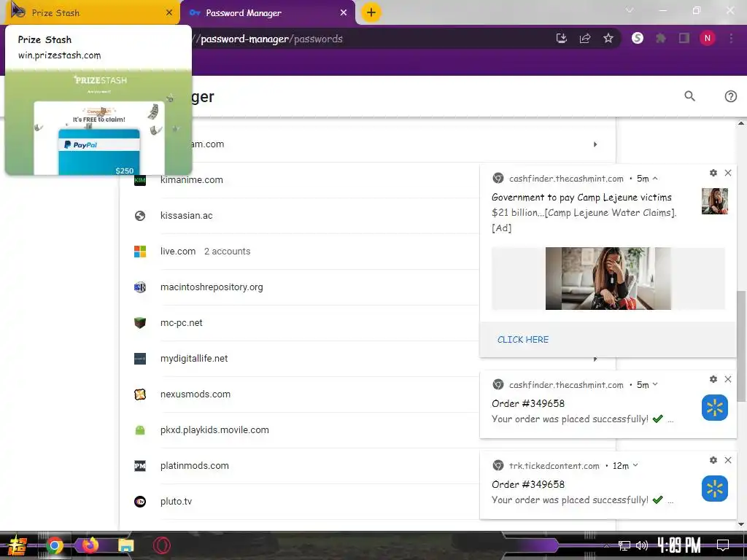
Task: Open settings for cashfinder Order notification
Action: pyautogui.click(x=713, y=379)
